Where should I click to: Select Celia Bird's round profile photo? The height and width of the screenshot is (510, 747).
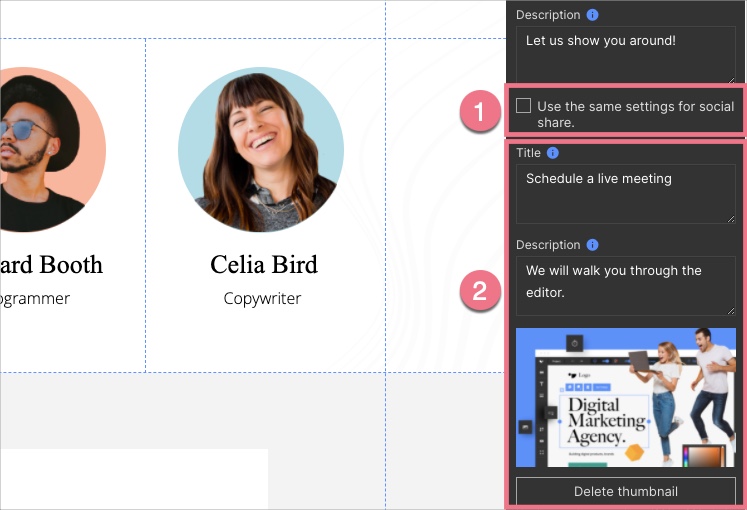coord(261,150)
